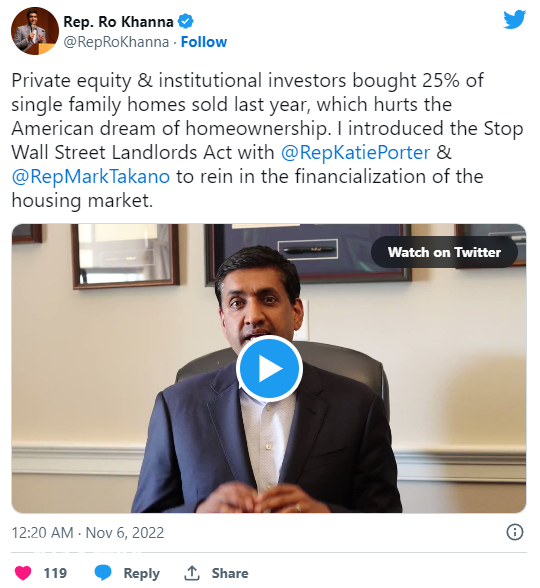Image resolution: width=540 pixels, height=588 pixels.
Task: Open the @RepKatiePorter mention
Action: (x=355, y=153)
